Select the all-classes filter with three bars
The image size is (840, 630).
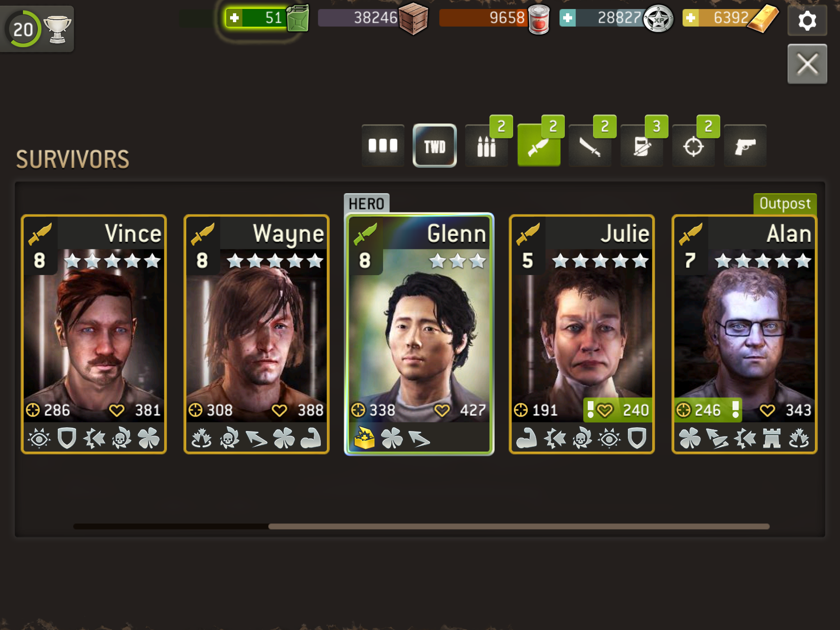(383, 146)
